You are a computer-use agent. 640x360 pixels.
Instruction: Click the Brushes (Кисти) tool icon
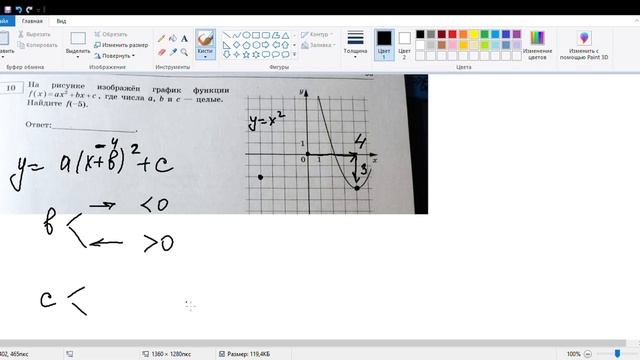click(205, 39)
